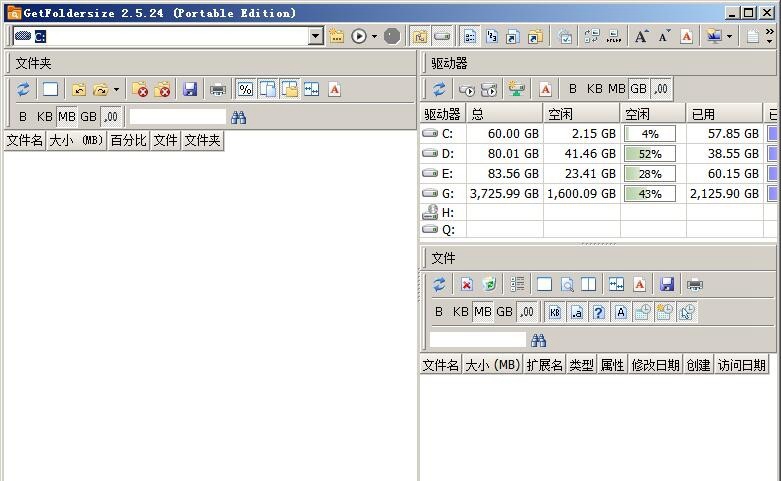Open dropdown arrow beside Play scan button
Screen dimensions: 781x481
pyautogui.click(x=375, y=36)
